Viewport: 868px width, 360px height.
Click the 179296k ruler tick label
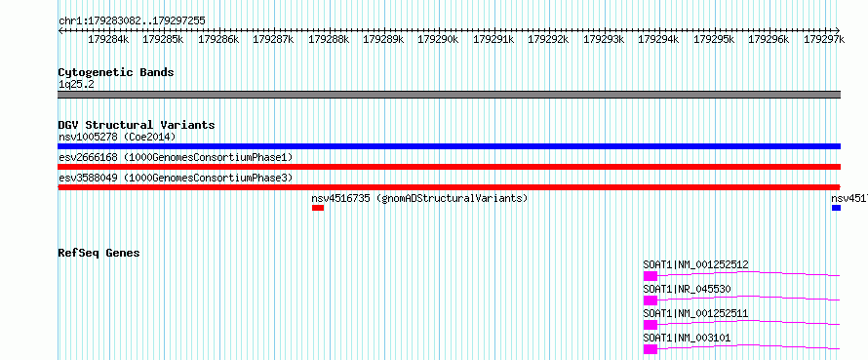tap(769, 39)
